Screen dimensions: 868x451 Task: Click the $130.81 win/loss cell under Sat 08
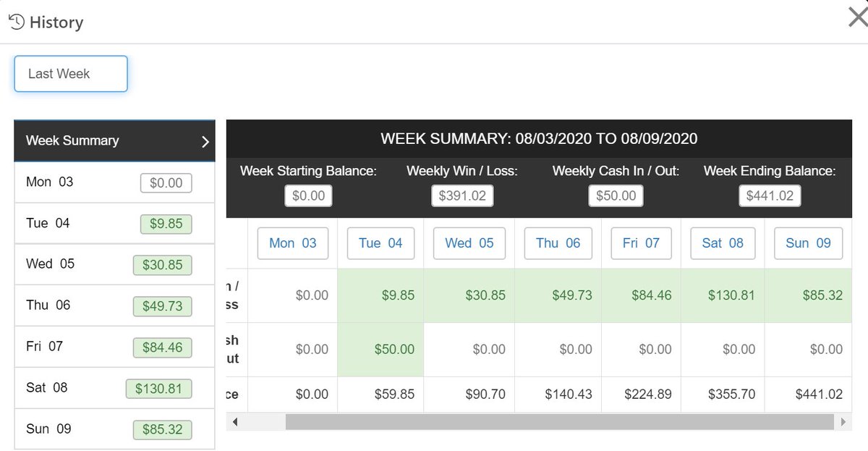(x=723, y=295)
